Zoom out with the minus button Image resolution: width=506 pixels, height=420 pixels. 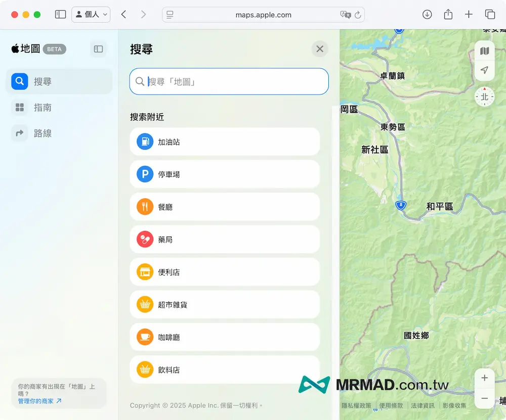click(484, 398)
